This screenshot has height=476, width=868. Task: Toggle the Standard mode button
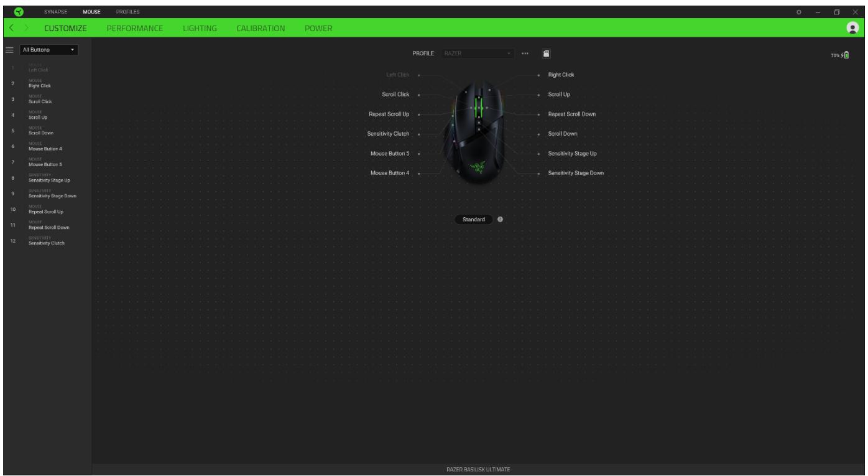pos(474,219)
